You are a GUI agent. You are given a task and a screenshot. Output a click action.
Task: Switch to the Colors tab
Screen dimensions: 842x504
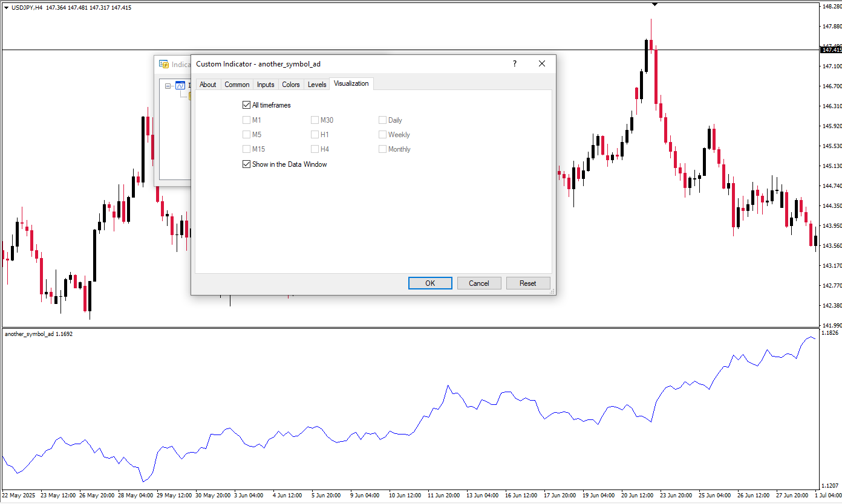click(x=290, y=85)
